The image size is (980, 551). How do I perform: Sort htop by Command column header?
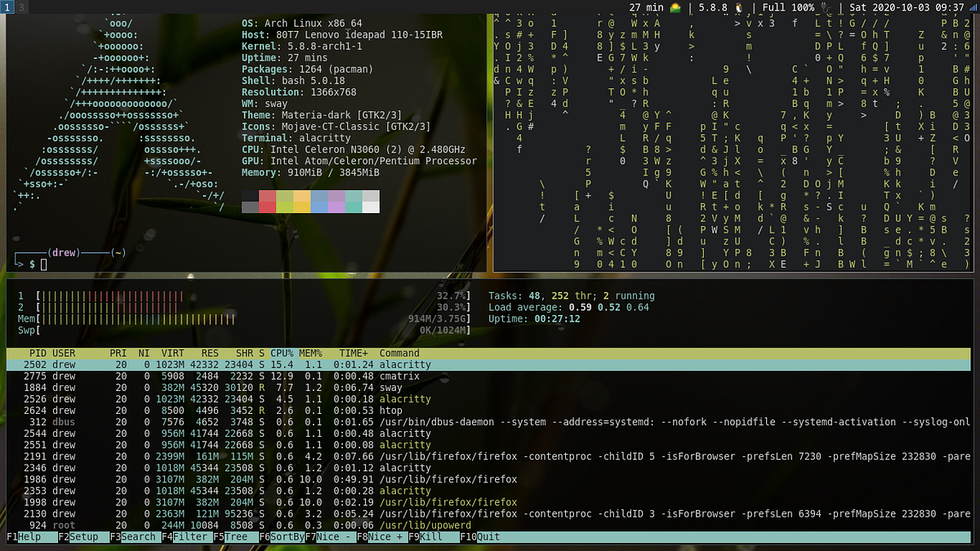[x=399, y=353]
